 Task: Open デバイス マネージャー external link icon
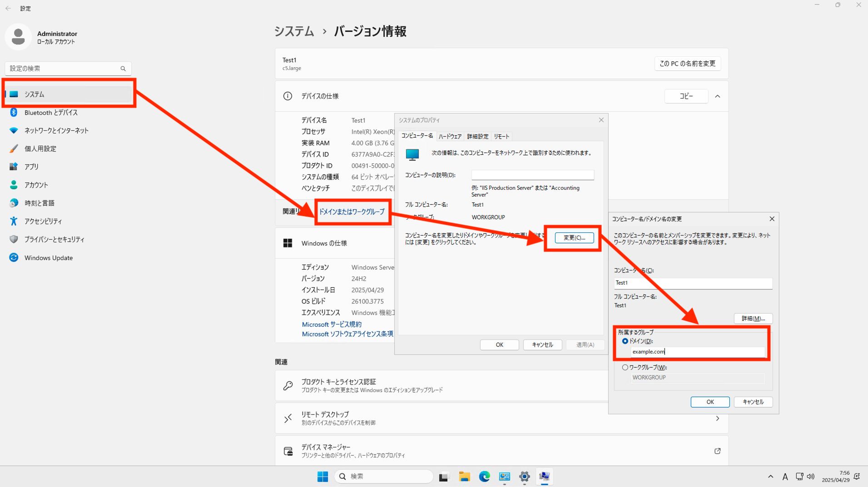click(718, 451)
